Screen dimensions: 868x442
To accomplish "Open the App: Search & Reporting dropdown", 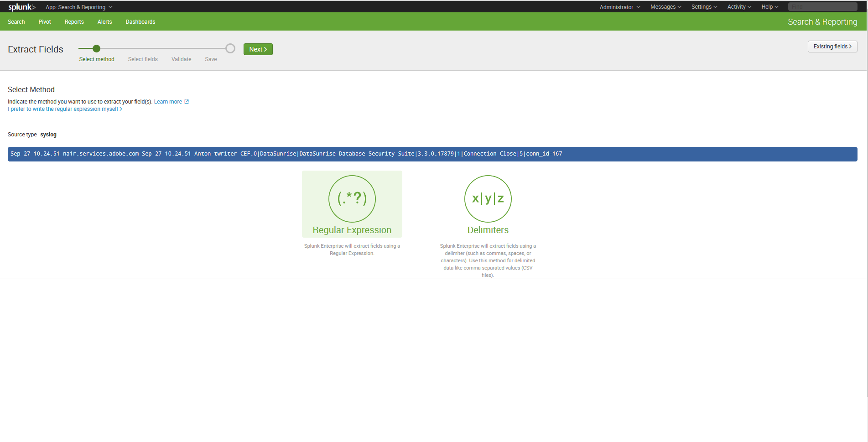I will (x=79, y=7).
